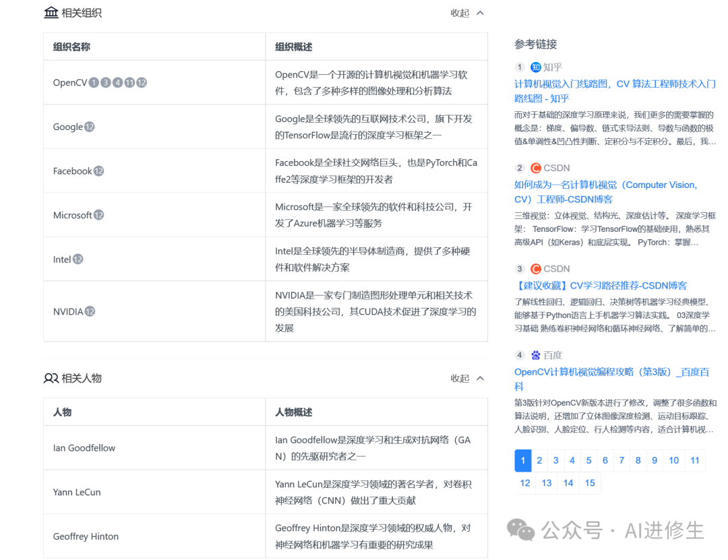Go to reference page 14
Screen dimensions: 728x560
coord(568,483)
